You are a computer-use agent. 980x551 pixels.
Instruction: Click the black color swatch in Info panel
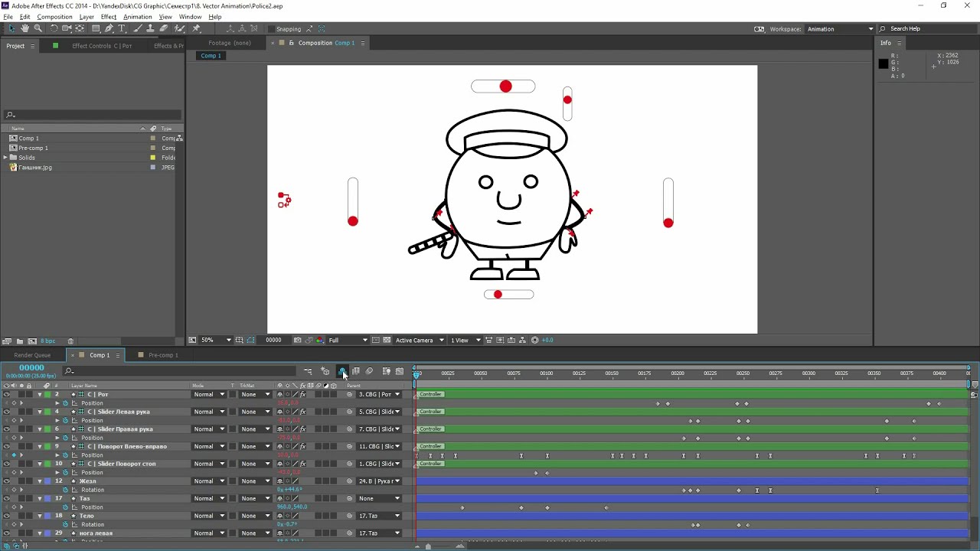coord(883,64)
